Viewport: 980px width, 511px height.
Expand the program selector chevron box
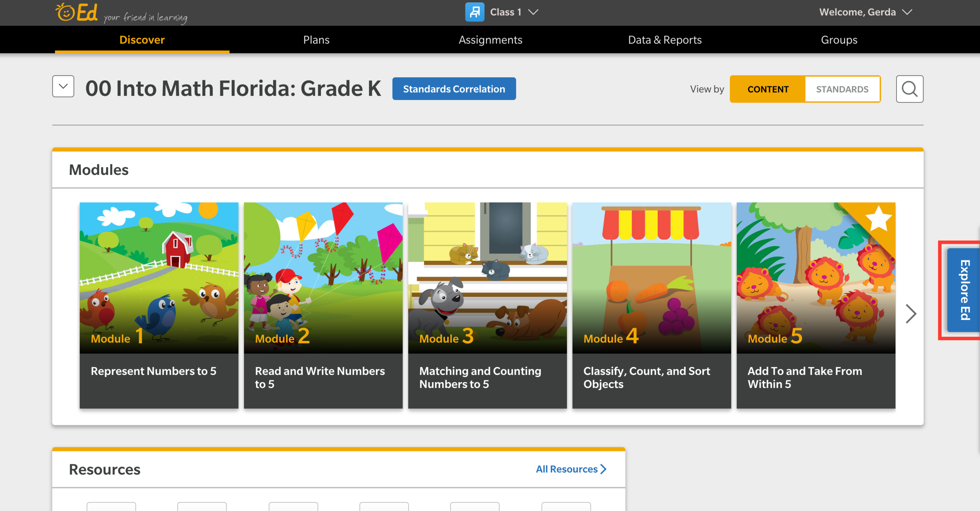click(63, 86)
